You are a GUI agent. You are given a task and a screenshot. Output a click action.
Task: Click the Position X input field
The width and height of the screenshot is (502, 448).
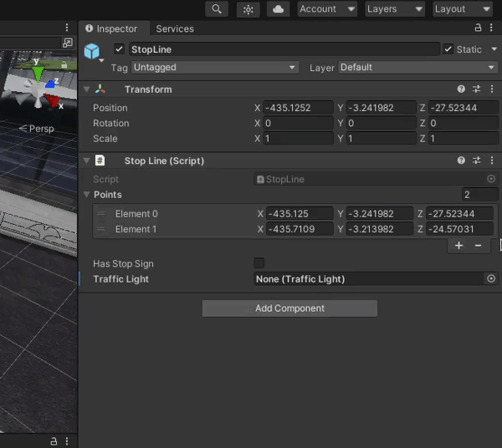tap(298, 108)
